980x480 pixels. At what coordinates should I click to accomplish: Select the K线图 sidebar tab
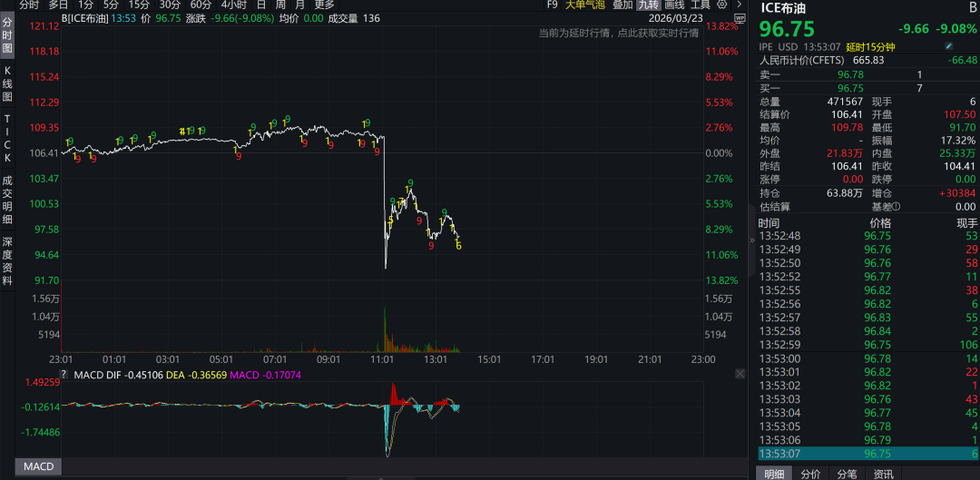(7, 83)
